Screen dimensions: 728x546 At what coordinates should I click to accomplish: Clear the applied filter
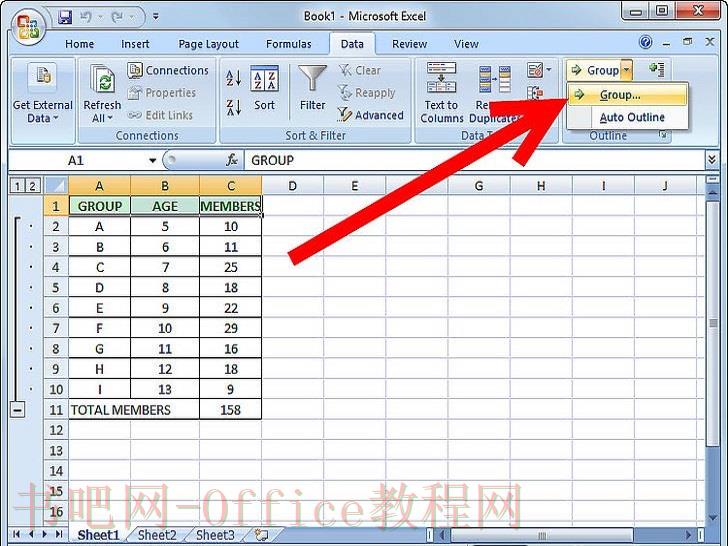tap(360, 71)
